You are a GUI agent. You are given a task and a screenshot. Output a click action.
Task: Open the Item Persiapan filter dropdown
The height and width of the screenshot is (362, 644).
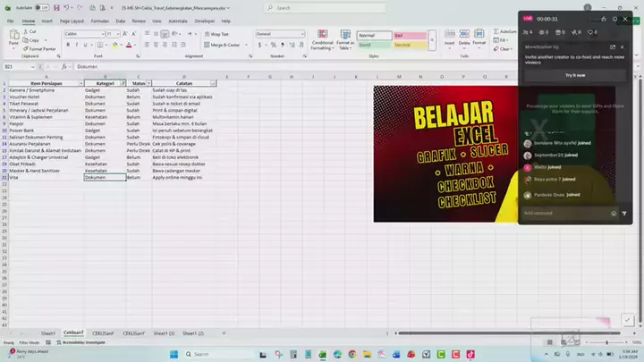tap(80, 83)
